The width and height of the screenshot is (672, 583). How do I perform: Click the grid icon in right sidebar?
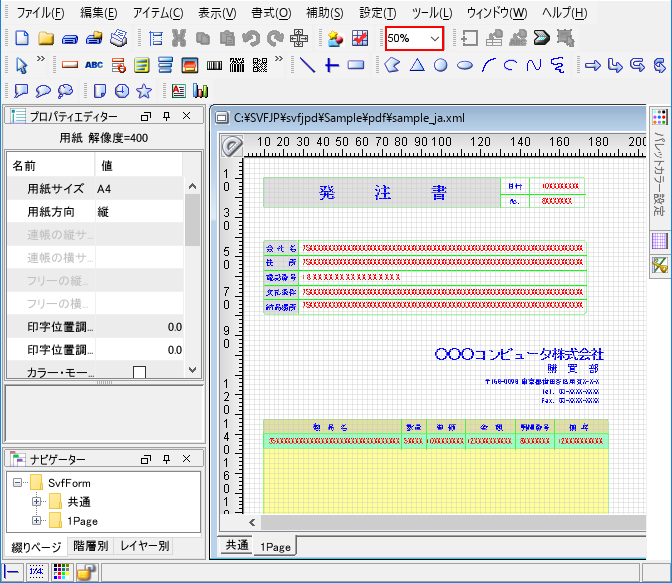660,240
